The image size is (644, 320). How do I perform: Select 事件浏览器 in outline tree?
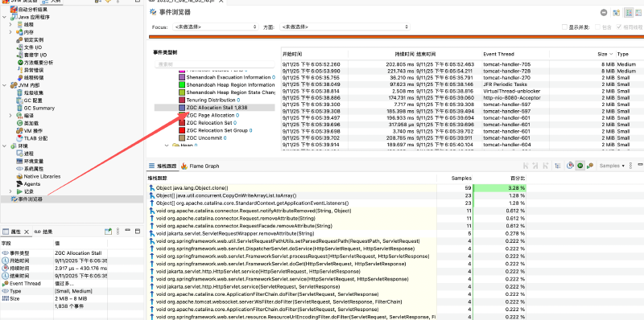(x=30, y=199)
